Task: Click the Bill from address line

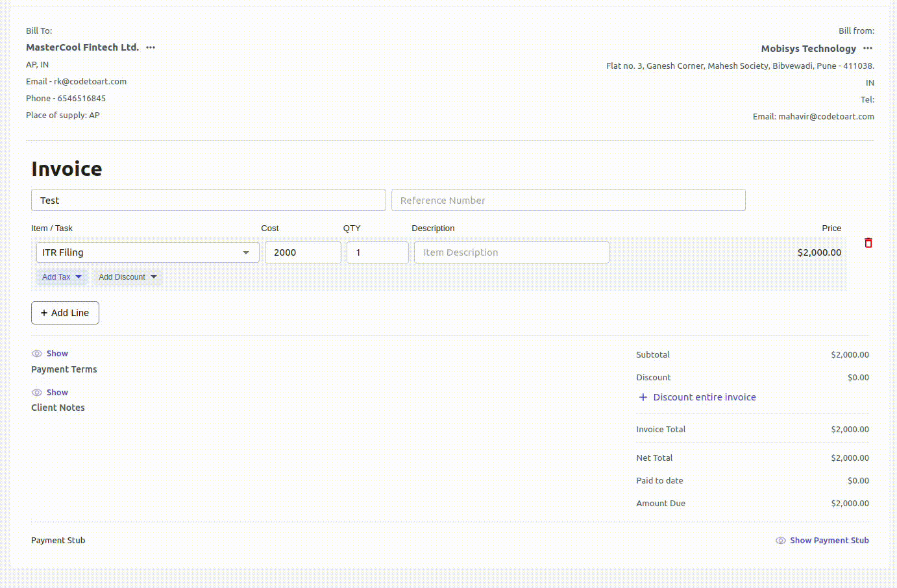Action: (740, 66)
